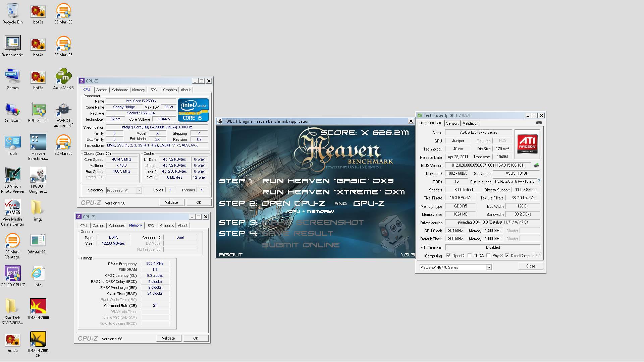This screenshot has height=362, width=644.
Task: Click Validate in the upper CPU-Z window
Action: [171, 202]
